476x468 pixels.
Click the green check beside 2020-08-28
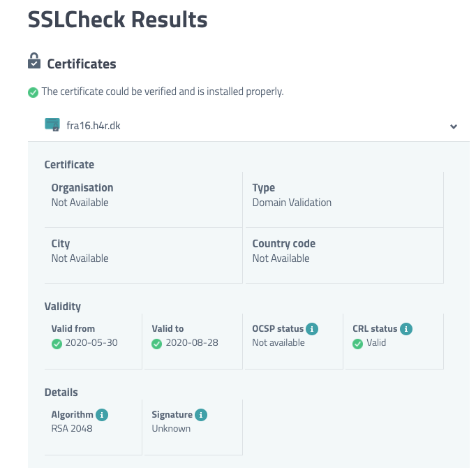tap(157, 344)
